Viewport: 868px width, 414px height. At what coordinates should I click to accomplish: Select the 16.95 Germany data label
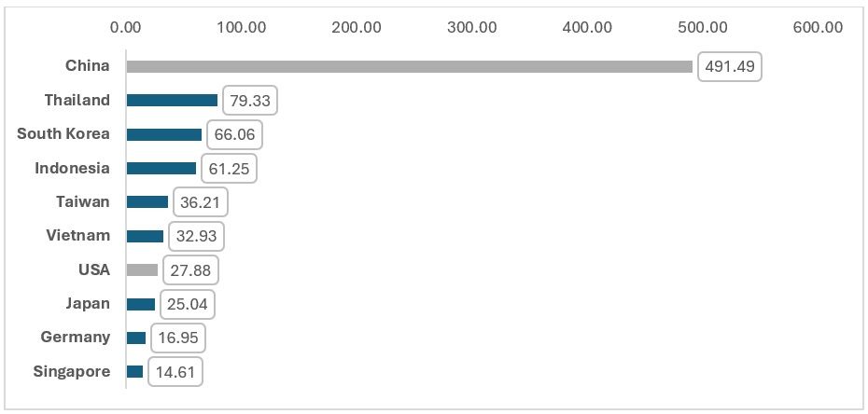point(177,338)
